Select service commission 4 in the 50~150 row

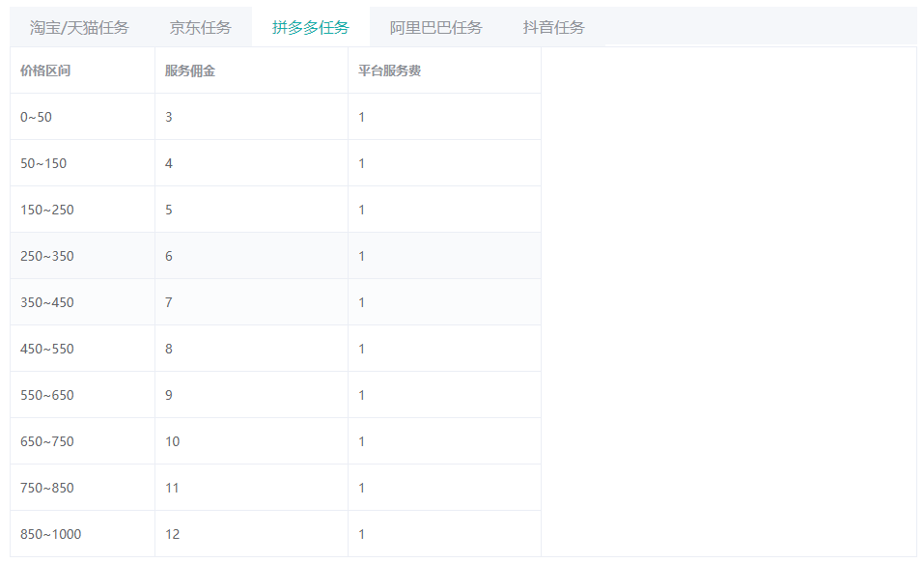point(252,163)
